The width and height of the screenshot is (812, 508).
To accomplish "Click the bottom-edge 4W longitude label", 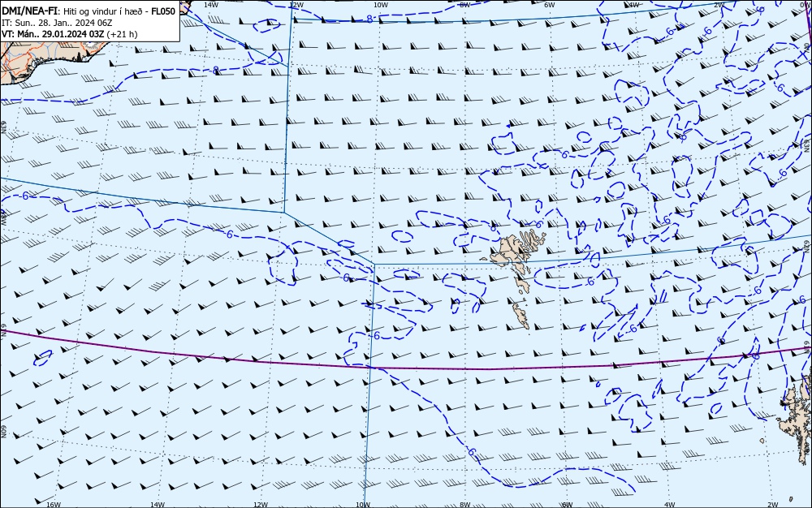I will [670, 505].
